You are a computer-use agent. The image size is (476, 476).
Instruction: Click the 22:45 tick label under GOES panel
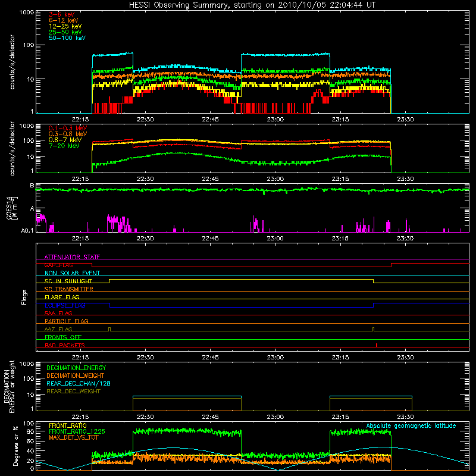coord(210,239)
